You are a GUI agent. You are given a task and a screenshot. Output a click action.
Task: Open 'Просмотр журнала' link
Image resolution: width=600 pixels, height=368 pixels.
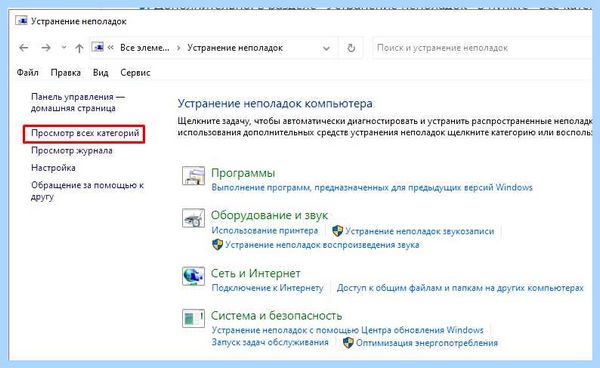pyautogui.click(x=72, y=151)
